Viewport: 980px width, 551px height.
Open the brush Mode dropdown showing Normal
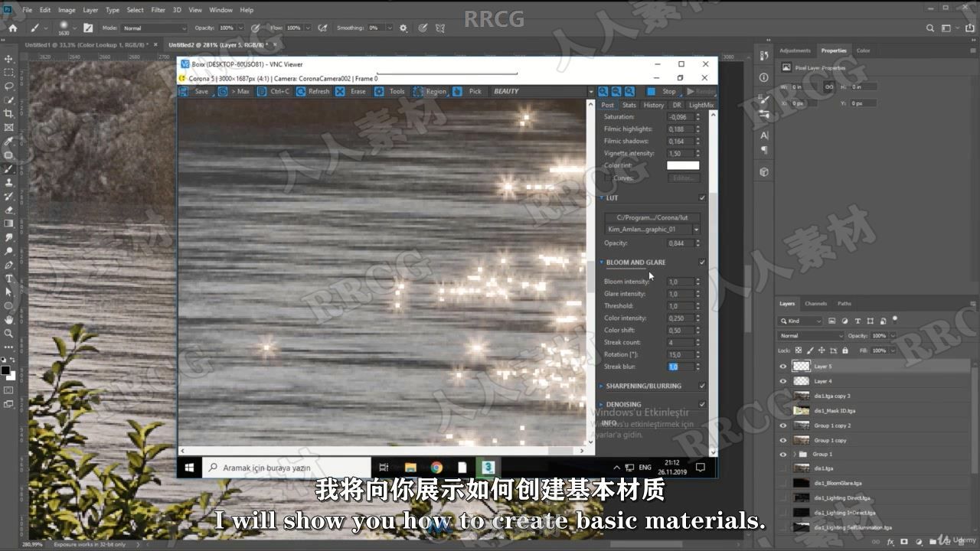click(x=155, y=28)
